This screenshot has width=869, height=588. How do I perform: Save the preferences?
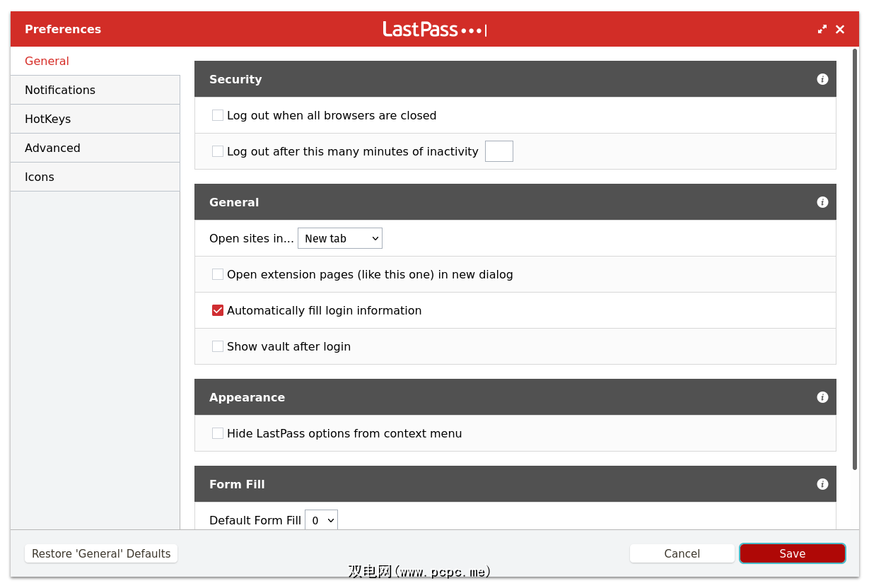pos(793,553)
